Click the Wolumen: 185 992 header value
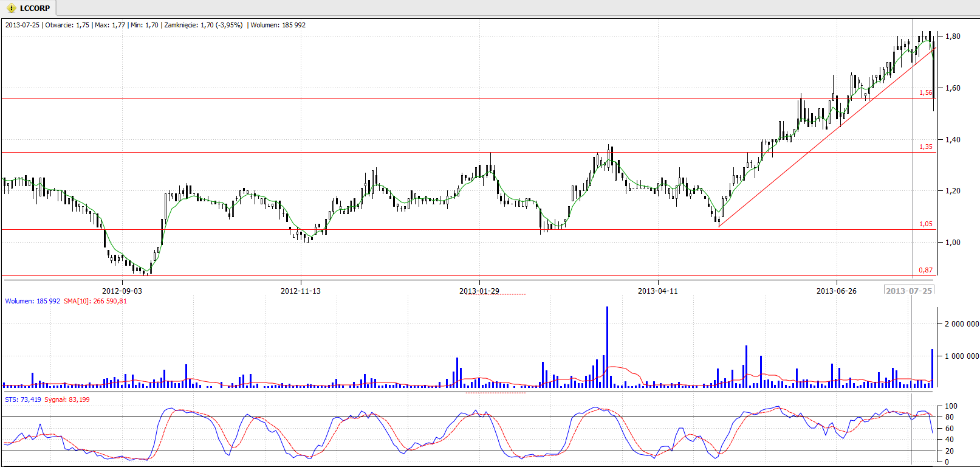Image resolution: width=980 pixels, height=467 pixels. point(278,25)
